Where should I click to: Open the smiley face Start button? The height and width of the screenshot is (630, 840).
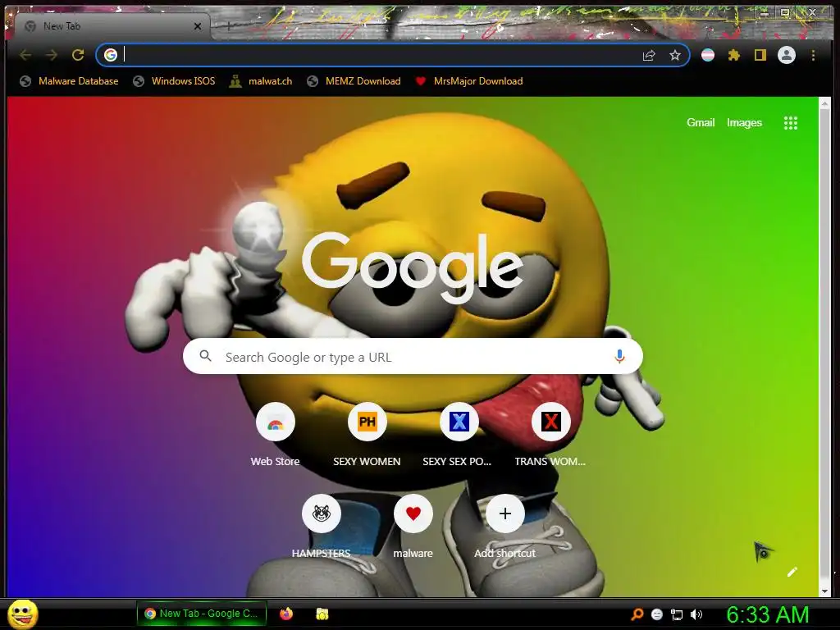point(23,614)
